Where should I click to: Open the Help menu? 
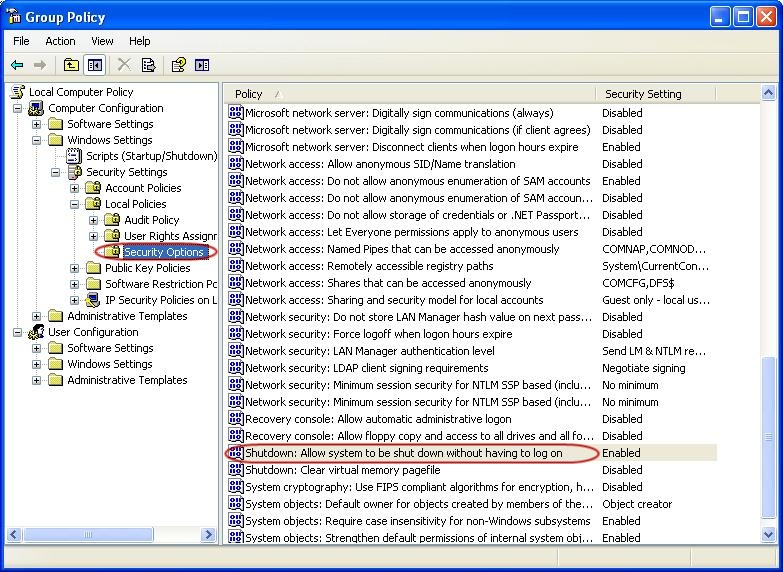(x=139, y=41)
